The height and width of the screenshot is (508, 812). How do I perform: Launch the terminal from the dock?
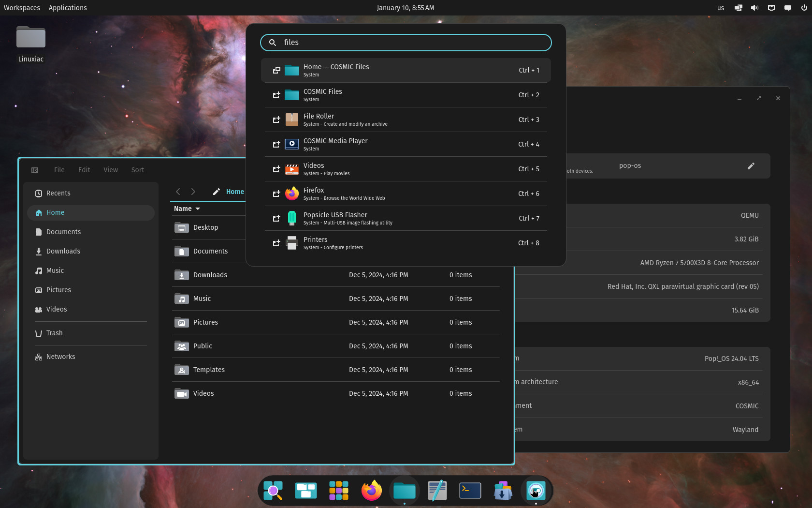pos(470,491)
